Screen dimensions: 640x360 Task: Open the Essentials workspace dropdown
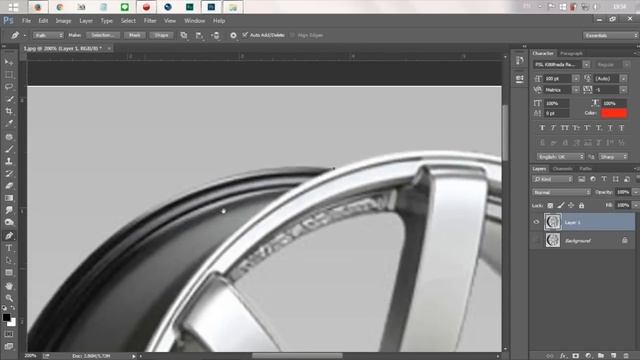[x=611, y=36]
